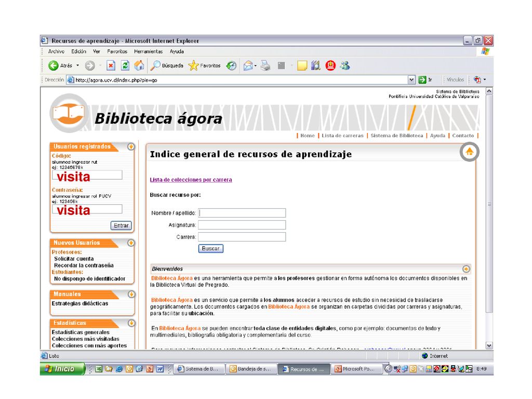Focus the Nombre / apellido input field
The width and height of the screenshot is (532, 399).
(242, 212)
